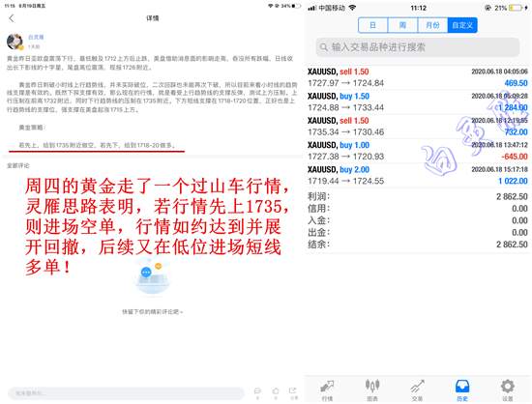Open the XAUUSD sell 1.50 trade 1735.34 → 1730.46
This screenshot has width=532, height=404.
click(x=418, y=126)
